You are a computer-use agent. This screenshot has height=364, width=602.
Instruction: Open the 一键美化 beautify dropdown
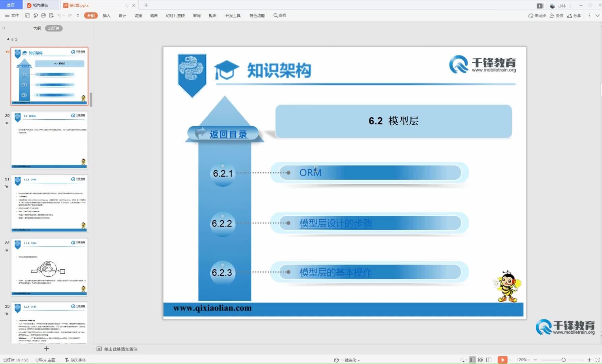(348, 360)
